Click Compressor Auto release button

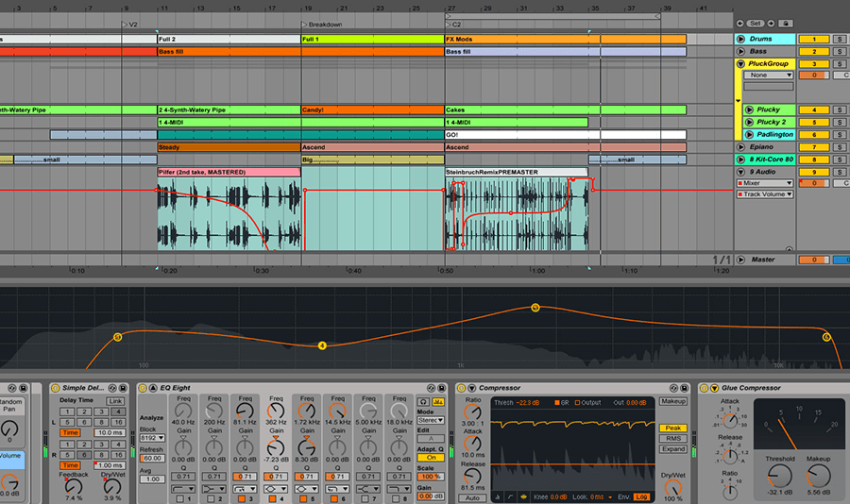coord(472,498)
